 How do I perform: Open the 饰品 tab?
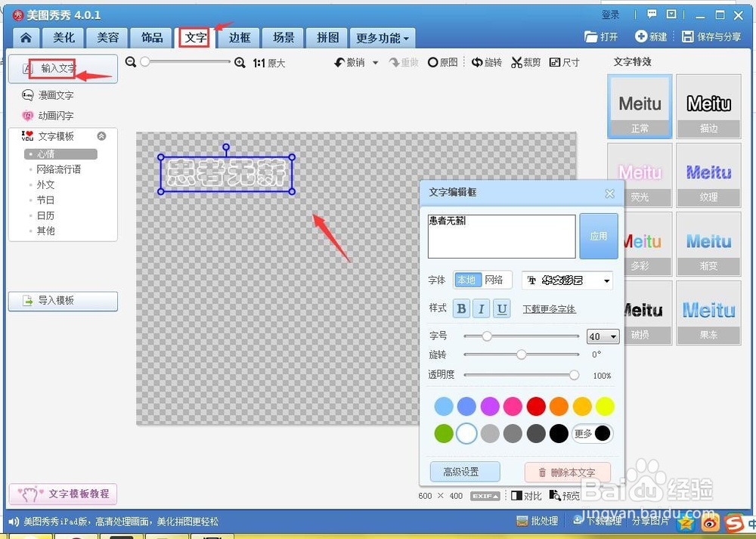coord(152,38)
